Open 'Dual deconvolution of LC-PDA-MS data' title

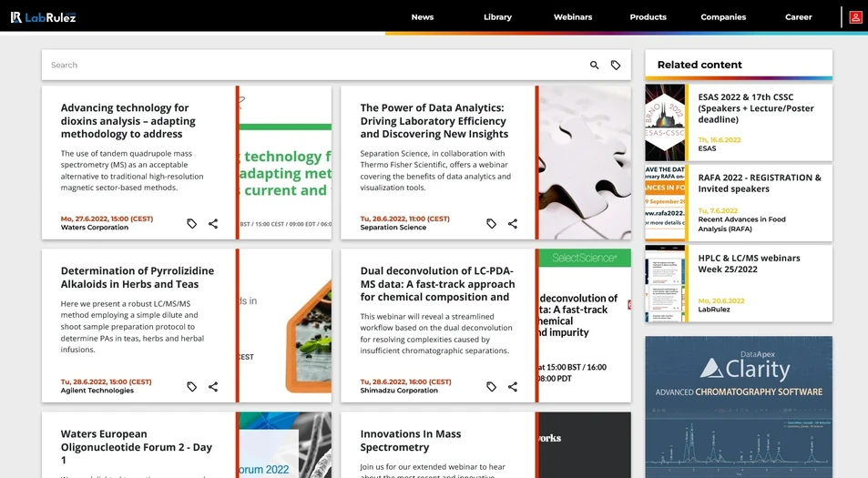pos(437,284)
